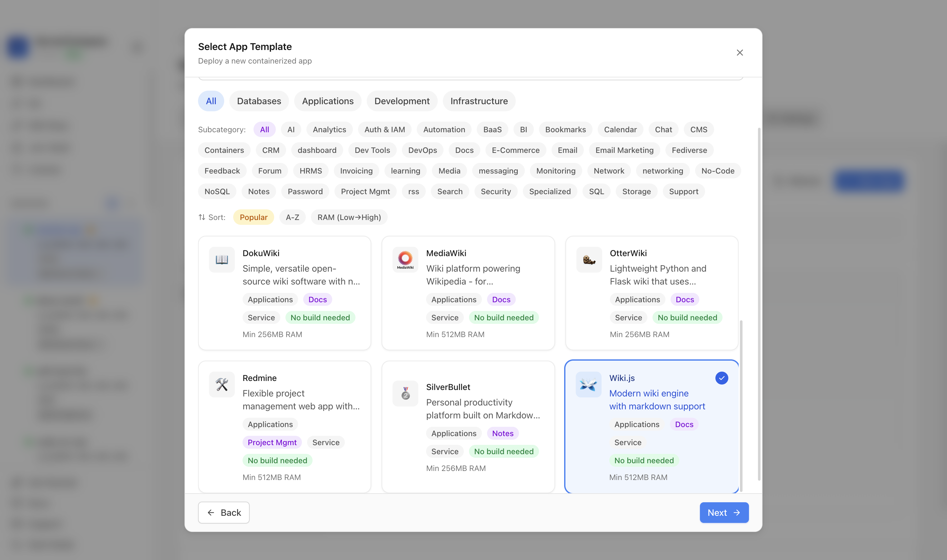Click the Notes tag on SilverBullet

coord(503,434)
